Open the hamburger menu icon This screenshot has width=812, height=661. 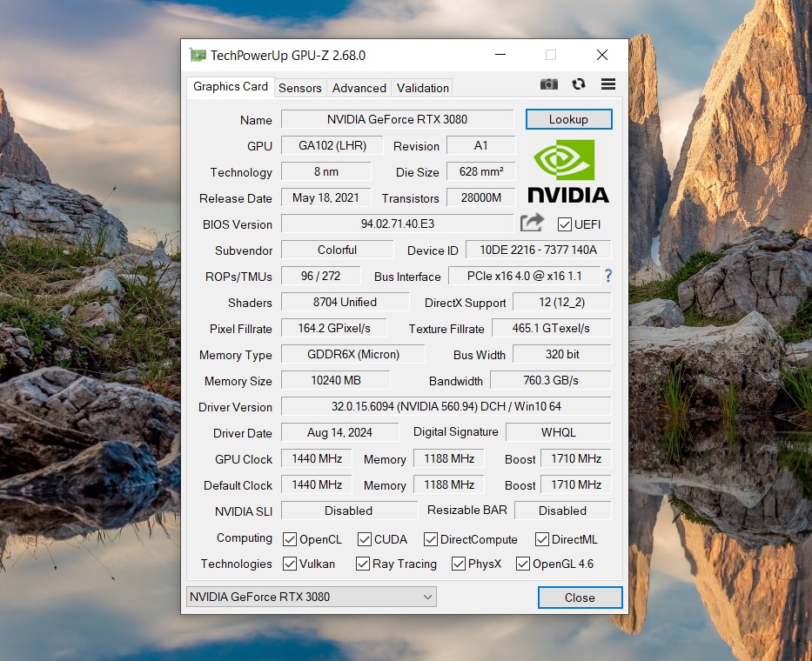coord(608,84)
